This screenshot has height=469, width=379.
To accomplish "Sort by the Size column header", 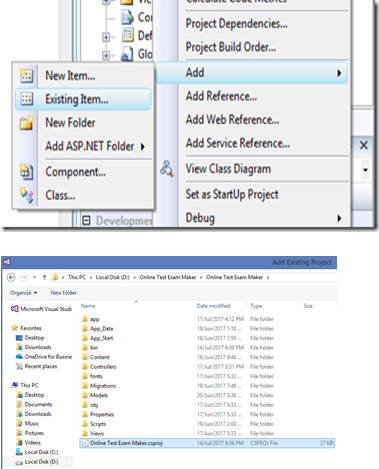I will point(308,306).
